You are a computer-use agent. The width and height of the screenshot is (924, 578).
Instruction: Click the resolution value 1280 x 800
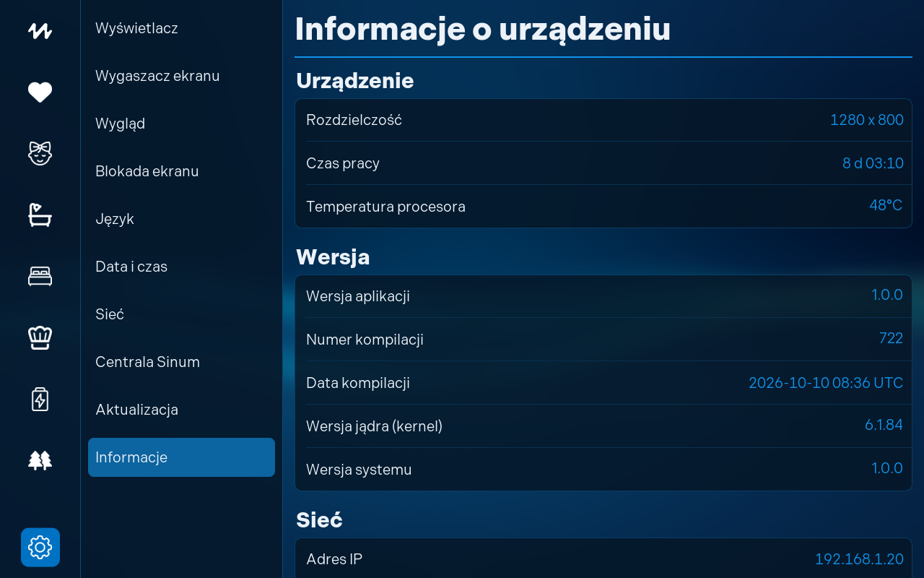tap(866, 120)
